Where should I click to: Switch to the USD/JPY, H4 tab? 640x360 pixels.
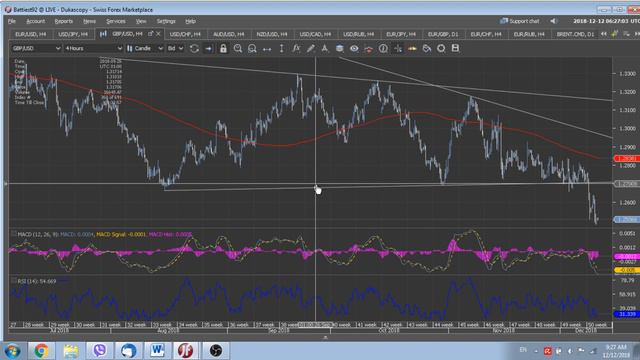point(73,34)
